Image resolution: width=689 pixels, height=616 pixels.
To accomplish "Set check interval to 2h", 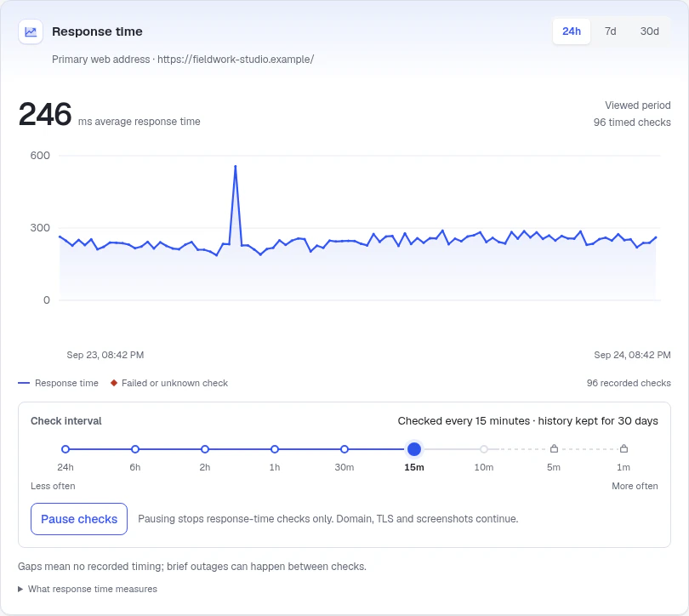I will pos(205,449).
